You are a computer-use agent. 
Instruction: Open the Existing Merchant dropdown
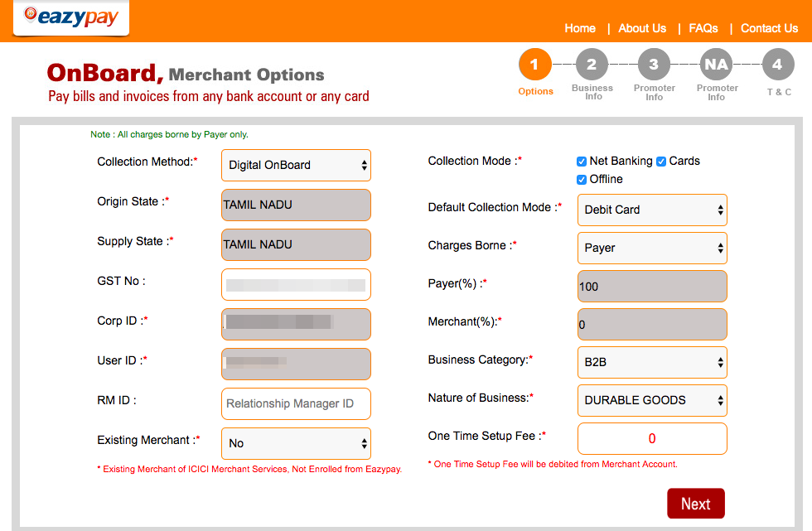pos(296,443)
